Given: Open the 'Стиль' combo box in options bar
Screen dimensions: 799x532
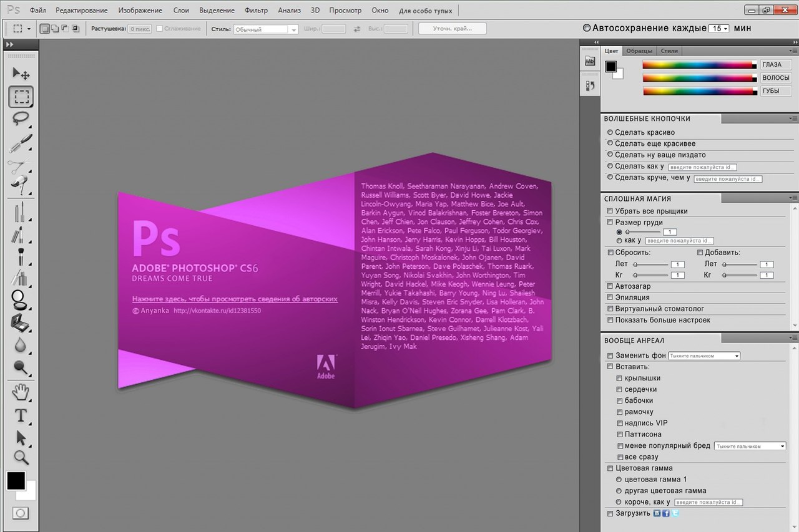Looking at the screenshot, I should (x=266, y=29).
